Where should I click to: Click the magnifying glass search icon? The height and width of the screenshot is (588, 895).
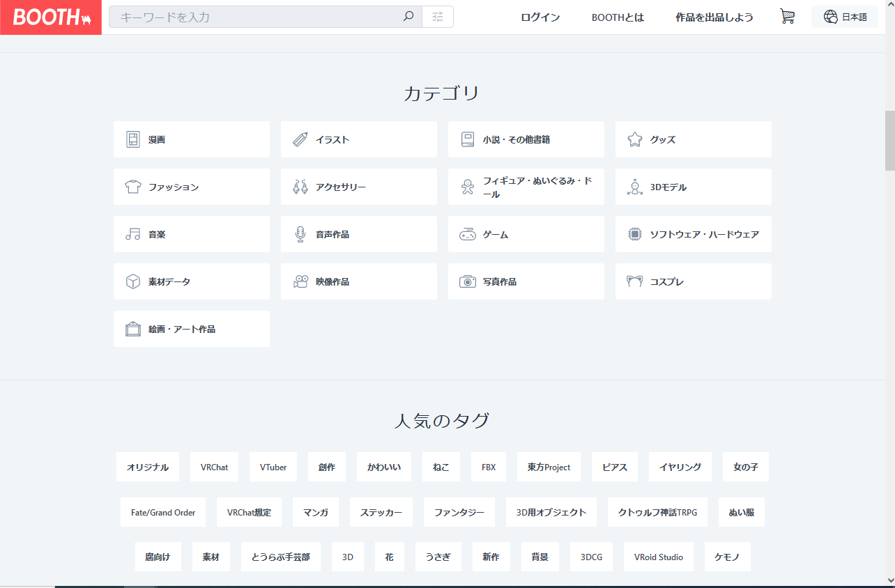click(408, 17)
